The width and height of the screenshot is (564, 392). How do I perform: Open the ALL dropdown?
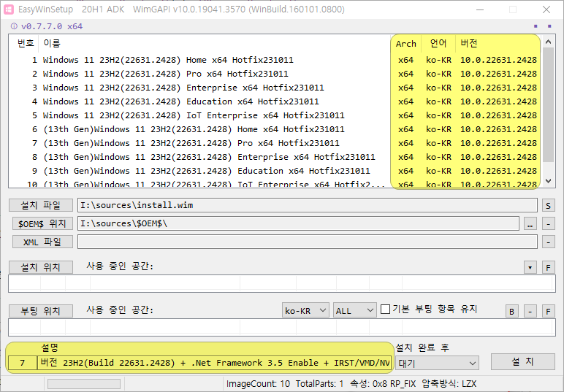tap(354, 310)
